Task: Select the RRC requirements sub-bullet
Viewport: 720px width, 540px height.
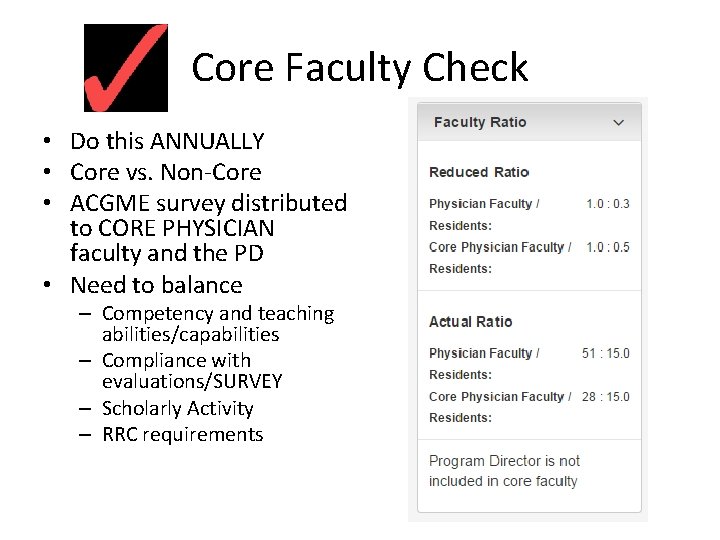Action: (183, 434)
